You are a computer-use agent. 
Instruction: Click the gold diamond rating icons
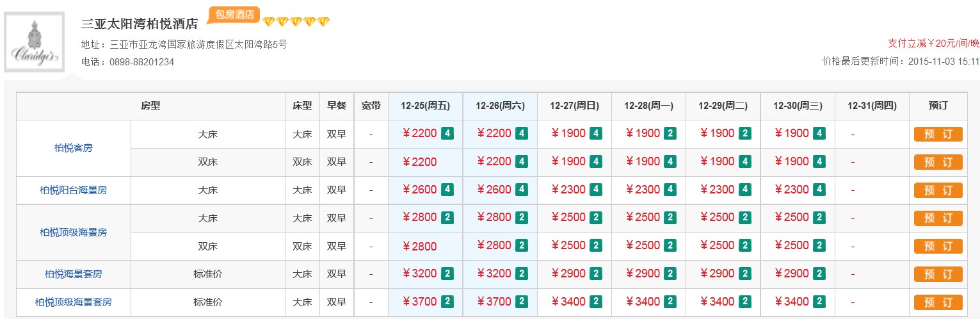point(296,22)
